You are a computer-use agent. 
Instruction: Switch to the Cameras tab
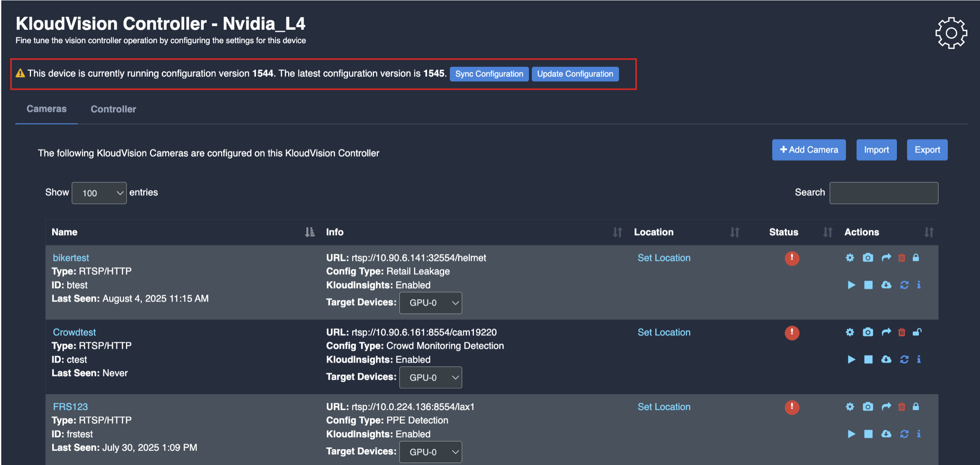tap(47, 109)
